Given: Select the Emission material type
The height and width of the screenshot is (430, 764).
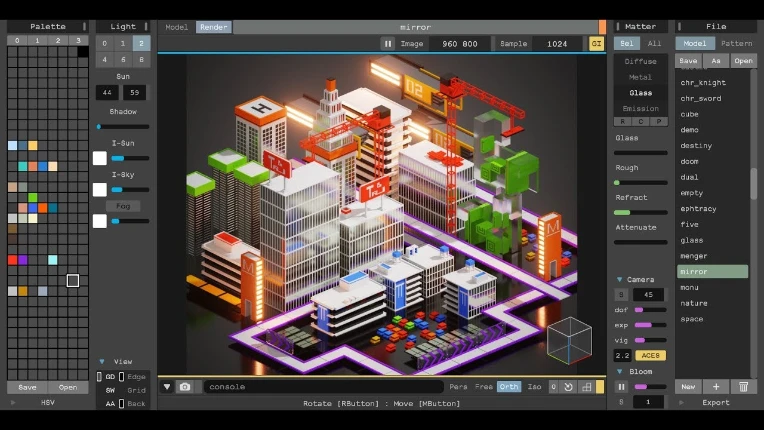Looking at the screenshot, I should point(640,109).
